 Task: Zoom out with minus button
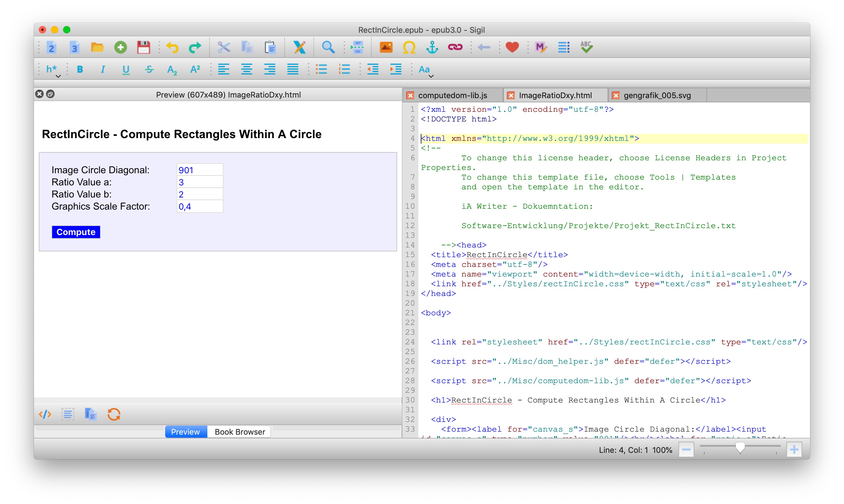click(x=686, y=450)
